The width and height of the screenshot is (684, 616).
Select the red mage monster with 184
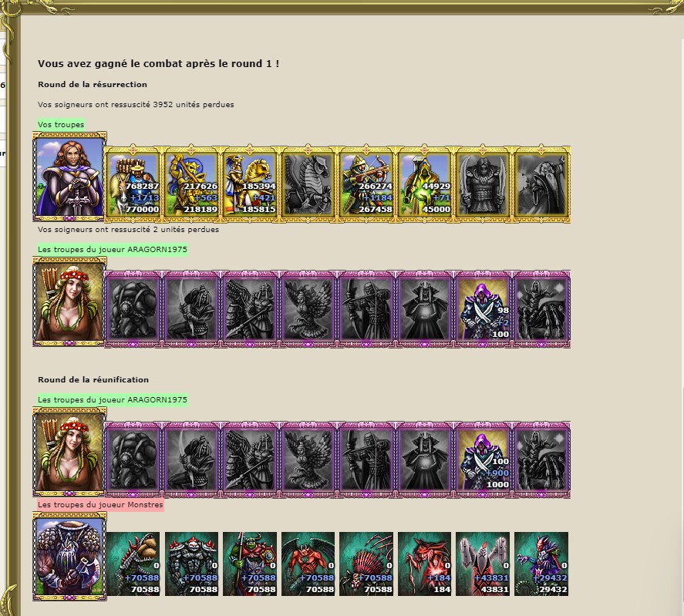point(424,564)
